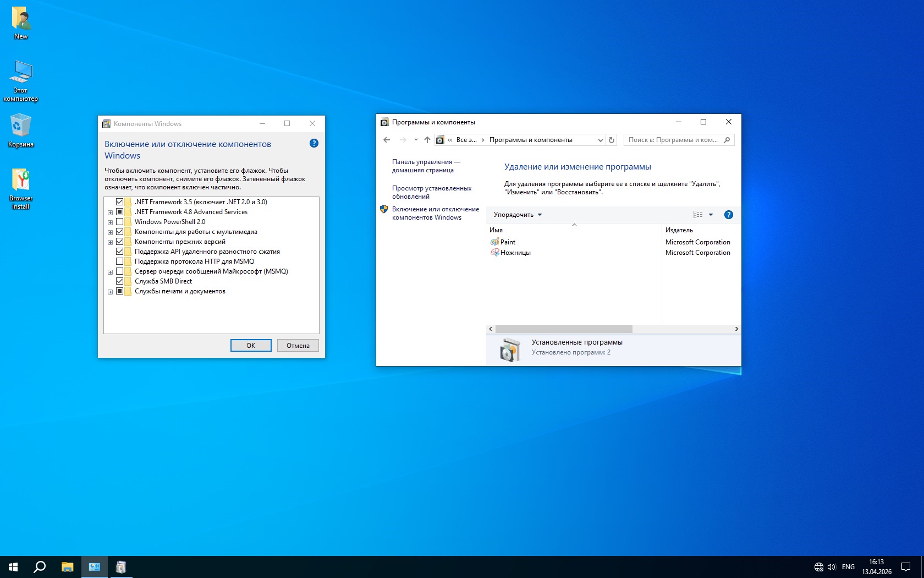The height and width of the screenshot is (578, 924).
Task: Click the back navigation arrow
Action: pos(387,140)
